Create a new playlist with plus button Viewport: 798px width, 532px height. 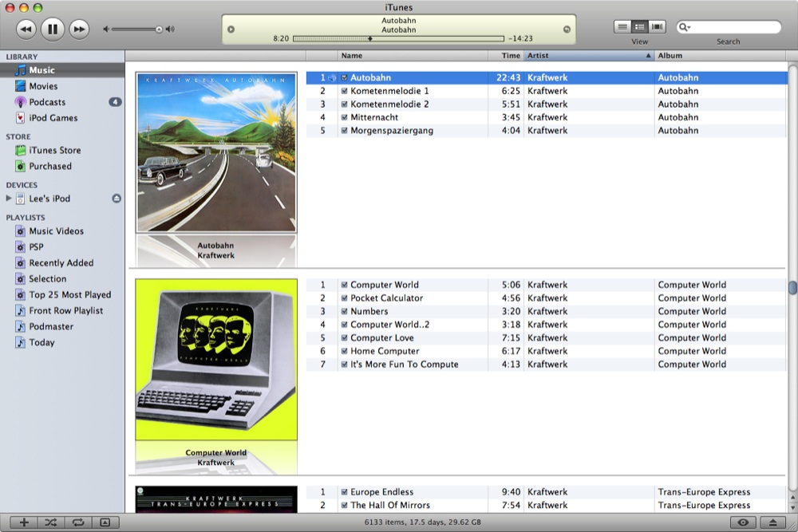pyautogui.click(x=24, y=522)
